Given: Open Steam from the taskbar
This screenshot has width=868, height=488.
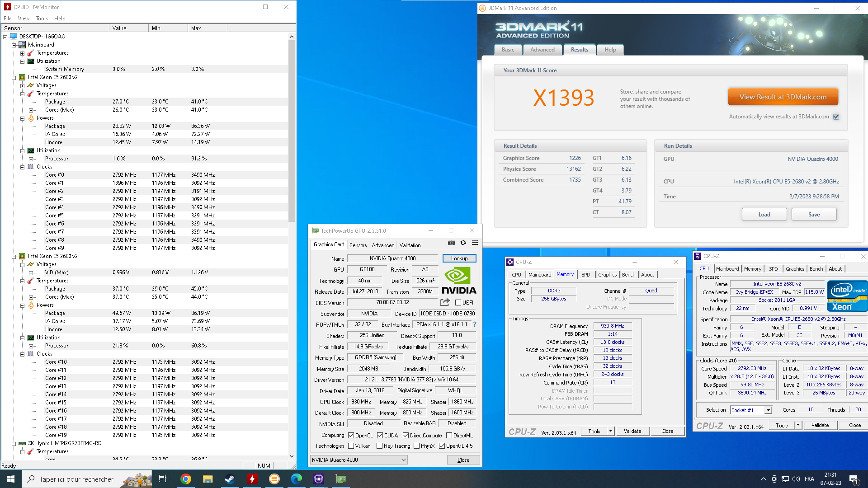Looking at the screenshot, I should 230,479.
